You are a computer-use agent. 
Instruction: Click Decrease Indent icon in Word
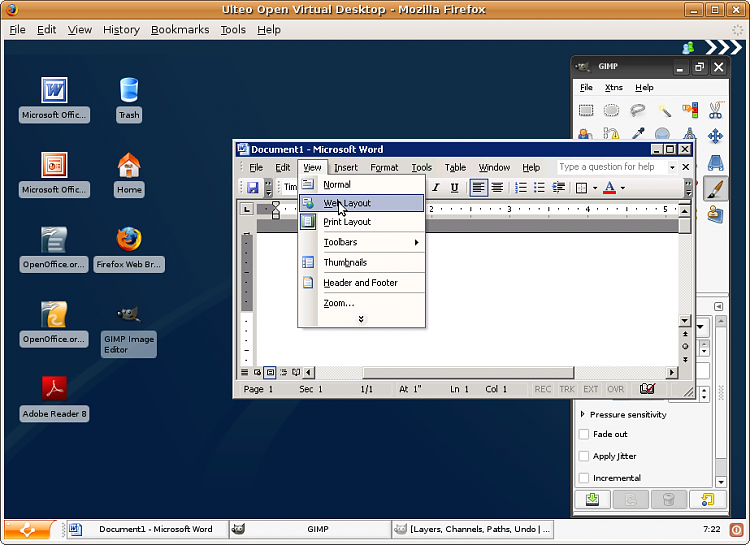click(558, 188)
